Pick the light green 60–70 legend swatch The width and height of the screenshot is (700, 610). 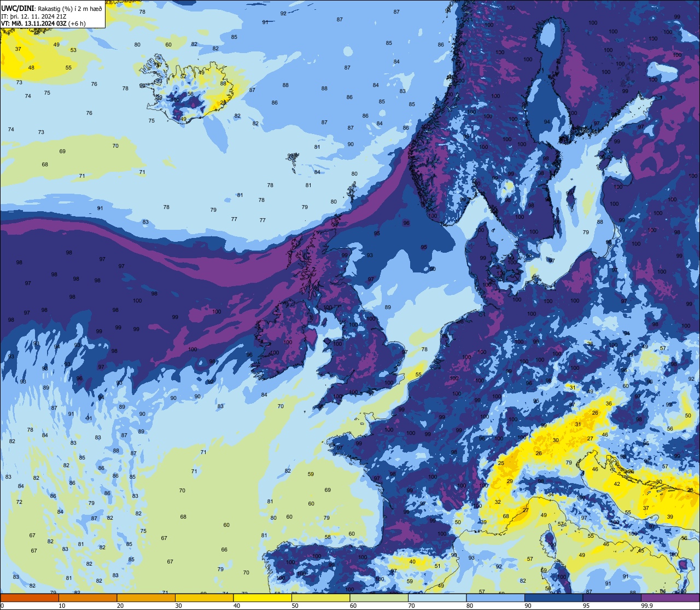(379, 597)
